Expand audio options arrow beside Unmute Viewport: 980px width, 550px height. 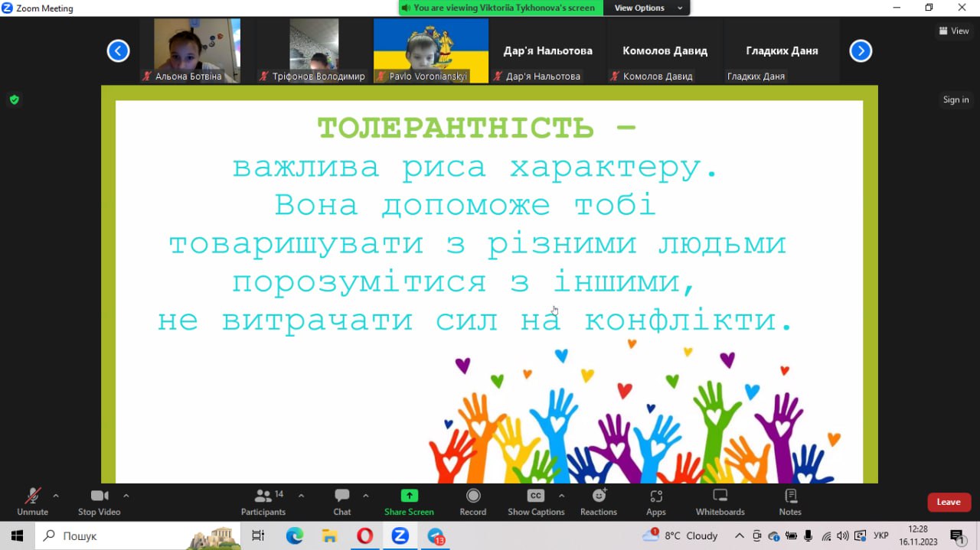[x=56, y=495]
